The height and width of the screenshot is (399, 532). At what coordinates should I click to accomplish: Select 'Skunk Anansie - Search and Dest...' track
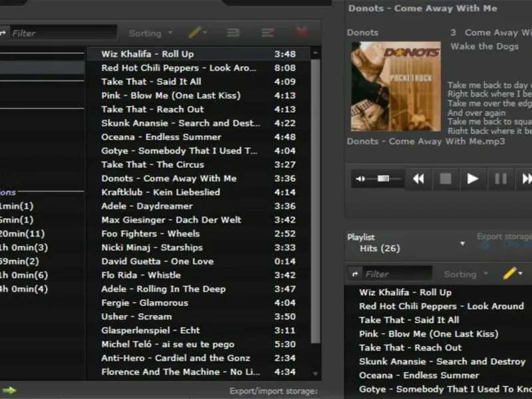point(198,123)
